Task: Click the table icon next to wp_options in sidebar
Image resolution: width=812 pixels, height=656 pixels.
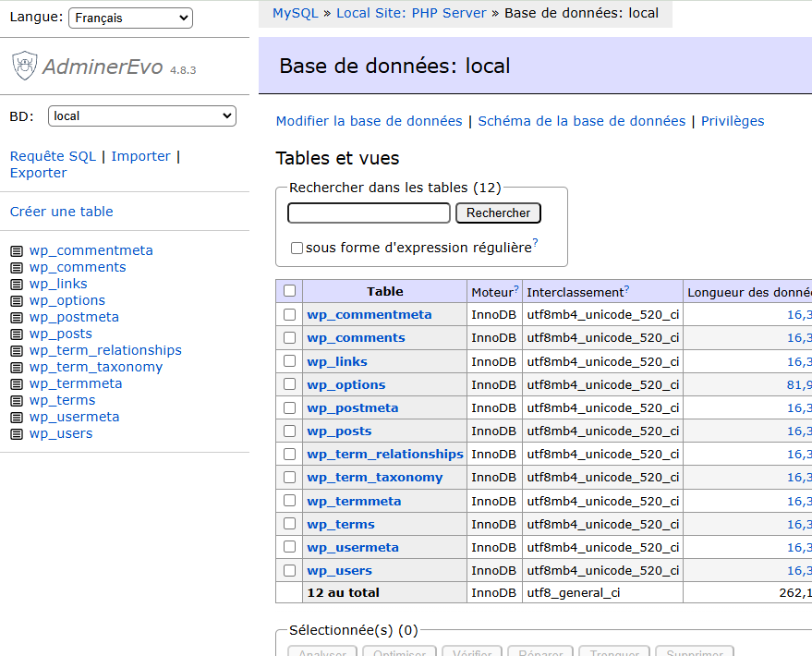Action: pyautogui.click(x=16, y=301)
